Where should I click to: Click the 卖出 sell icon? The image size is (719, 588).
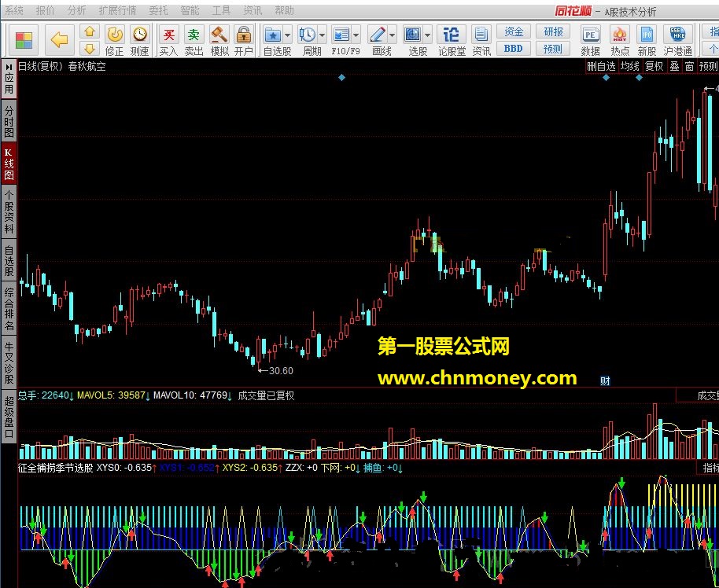tap(194, 40)
